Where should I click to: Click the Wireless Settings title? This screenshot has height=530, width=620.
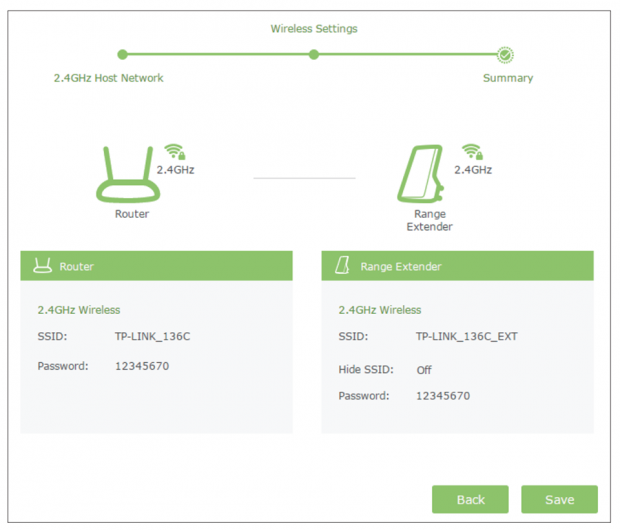point(314,29)
